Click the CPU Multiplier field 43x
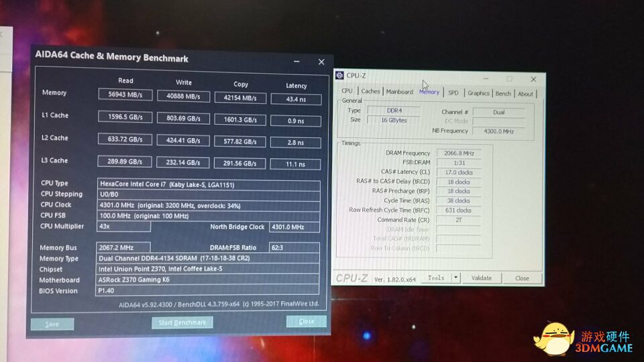This screenshot has height=362, width=644. [x=123, y=226]
